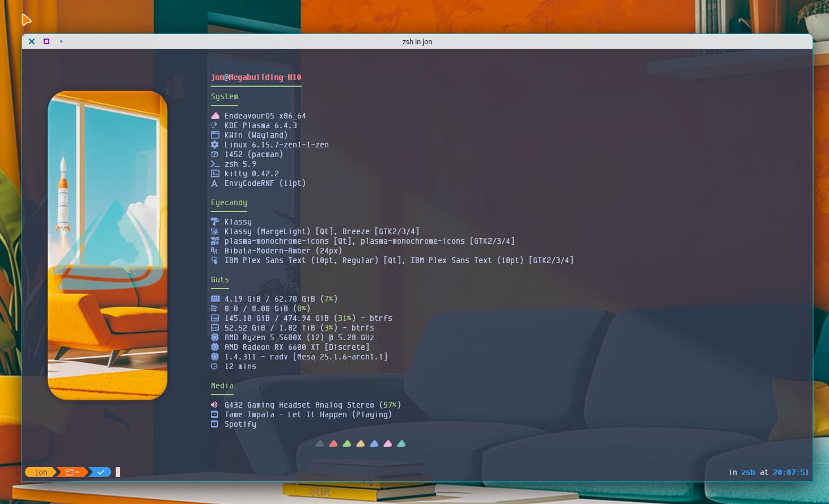Click the rocket wallpaper logo image
Screen dimensions: 829x504
(108, 245)
